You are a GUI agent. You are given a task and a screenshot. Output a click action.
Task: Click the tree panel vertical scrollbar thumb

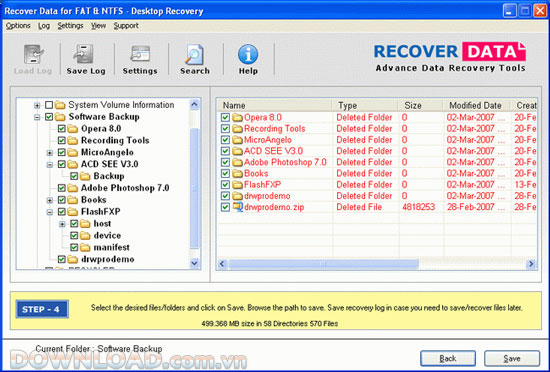(194, 189)
